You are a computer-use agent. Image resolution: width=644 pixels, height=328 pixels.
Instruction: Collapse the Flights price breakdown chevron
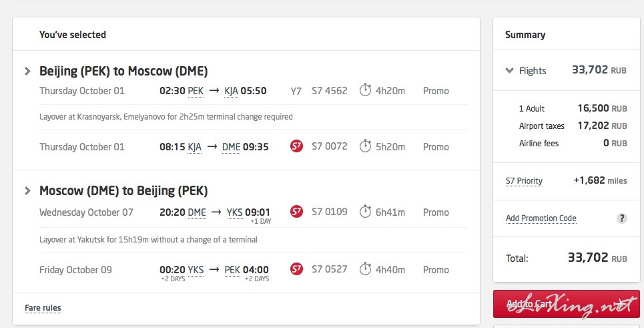click(x=509, y=70)
